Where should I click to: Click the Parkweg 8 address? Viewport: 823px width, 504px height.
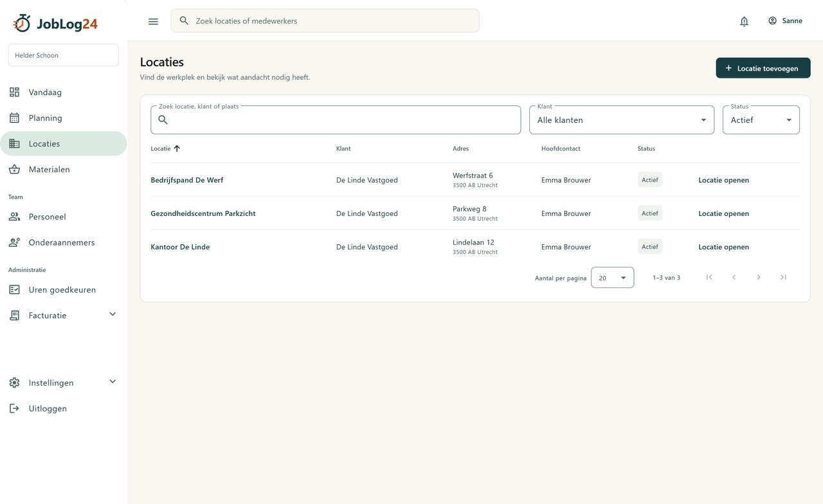pyautogui.click(x=469, y=209)
